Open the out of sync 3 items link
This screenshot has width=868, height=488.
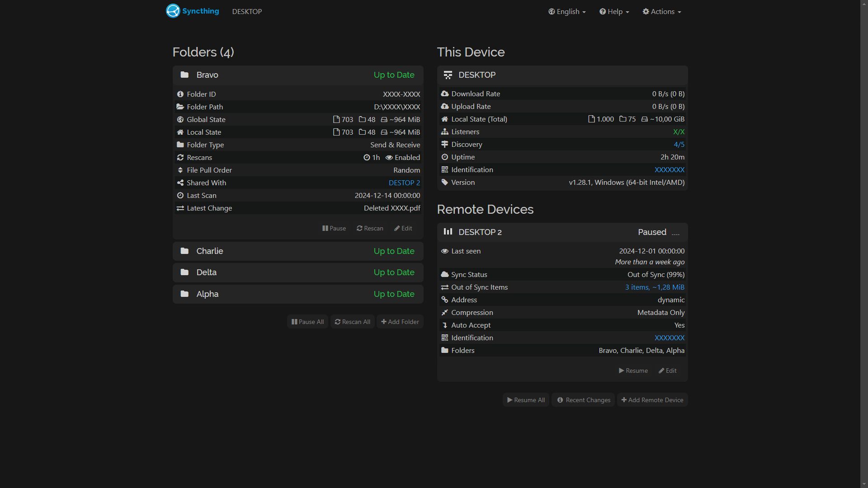[x=655, y=287]
